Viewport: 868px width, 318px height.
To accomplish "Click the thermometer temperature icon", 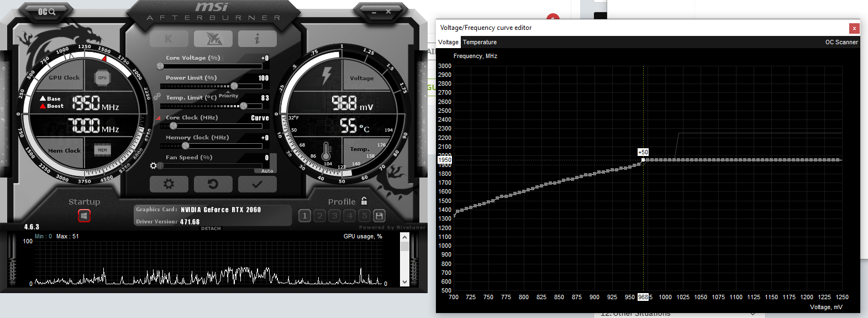I will [326, 151].
